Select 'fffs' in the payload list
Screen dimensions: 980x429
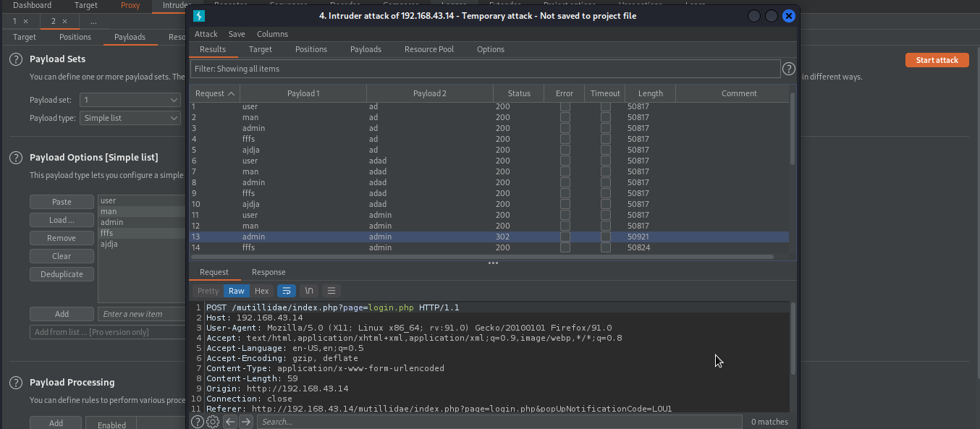pos(143,233)
